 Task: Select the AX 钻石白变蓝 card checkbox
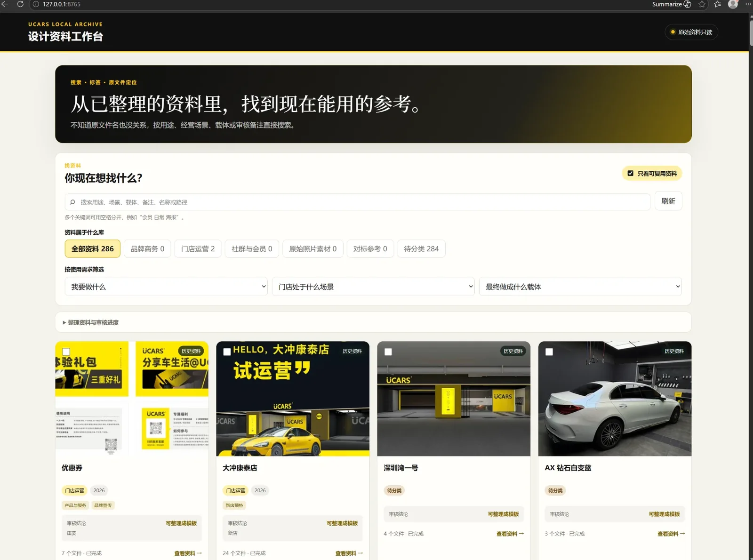coord(549,352)
